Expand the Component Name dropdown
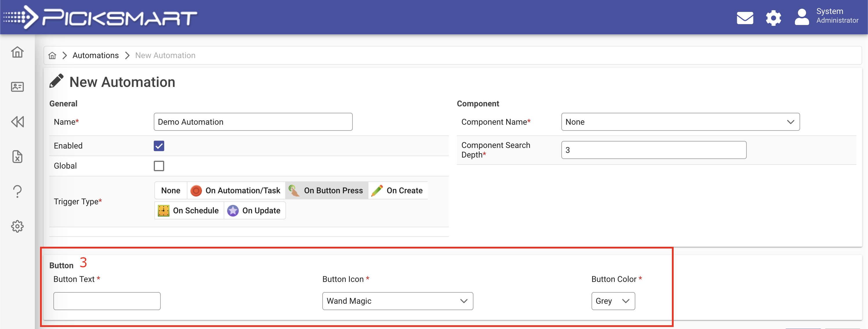Viewport: 868px width, 329px height. tap(680, 122)
